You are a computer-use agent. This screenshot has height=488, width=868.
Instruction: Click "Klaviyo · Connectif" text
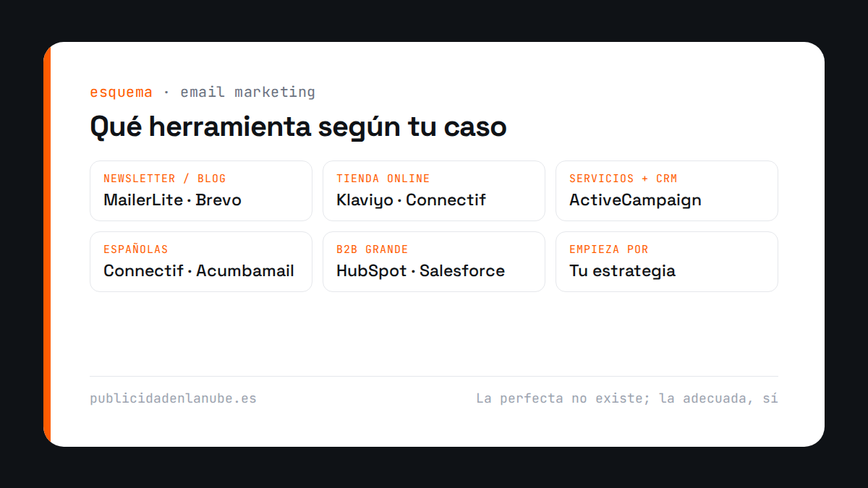coord(411,200)
